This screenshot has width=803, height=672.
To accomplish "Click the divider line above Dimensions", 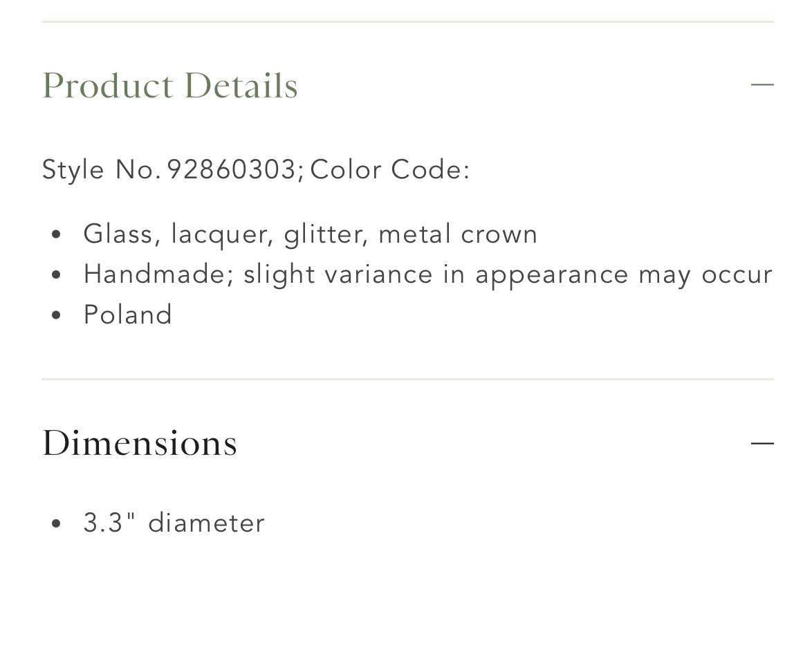I will (x=407, y=380).
